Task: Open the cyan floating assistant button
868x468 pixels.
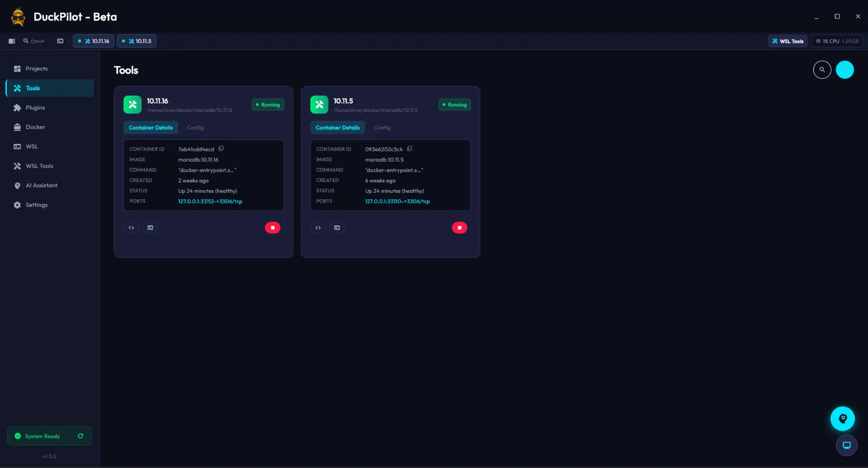Action: point(843,419)
